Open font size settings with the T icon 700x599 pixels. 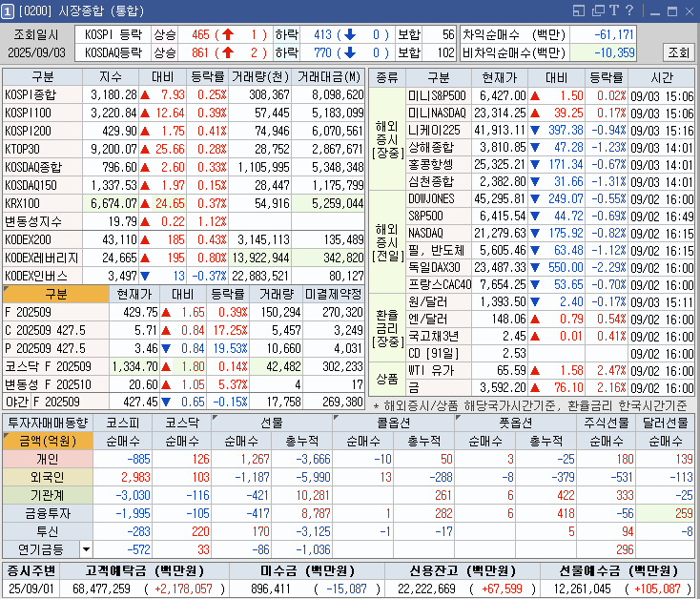click(x=614, y=10)
